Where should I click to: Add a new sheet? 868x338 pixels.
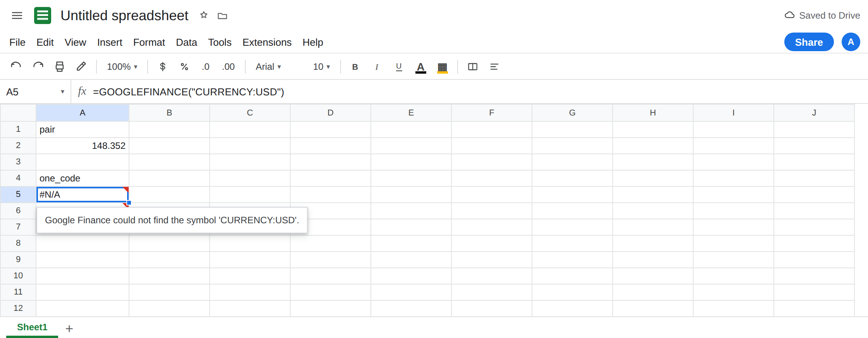pos(69,329)
